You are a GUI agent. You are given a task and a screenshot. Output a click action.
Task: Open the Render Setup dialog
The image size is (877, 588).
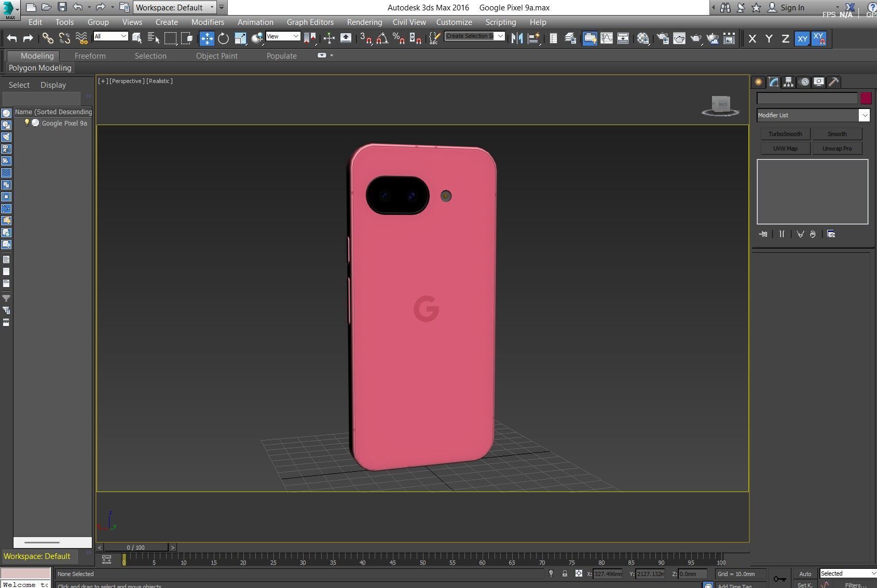click(663, 38)
